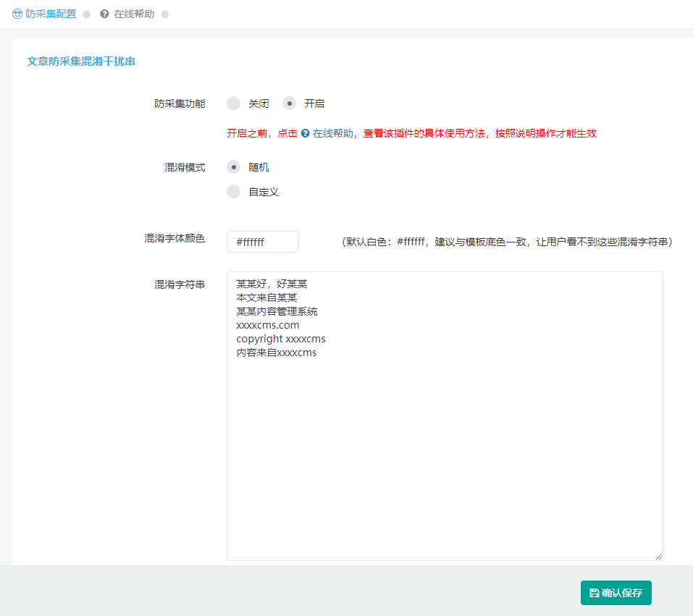Click the smiley icon beside 防采集配置
This screenshot has height=616, width=693.
17,14
